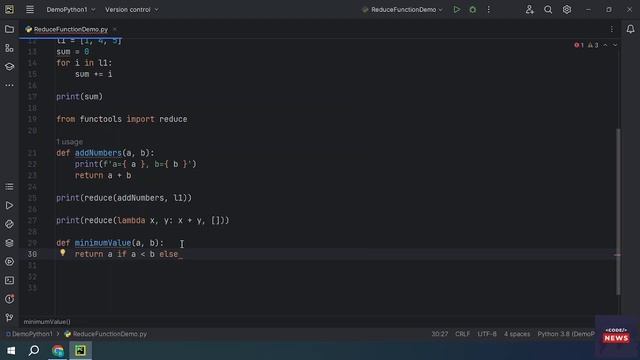Click the line 'for i in l1:'
This screenshot has width=640, height=360.
[84, 63]
